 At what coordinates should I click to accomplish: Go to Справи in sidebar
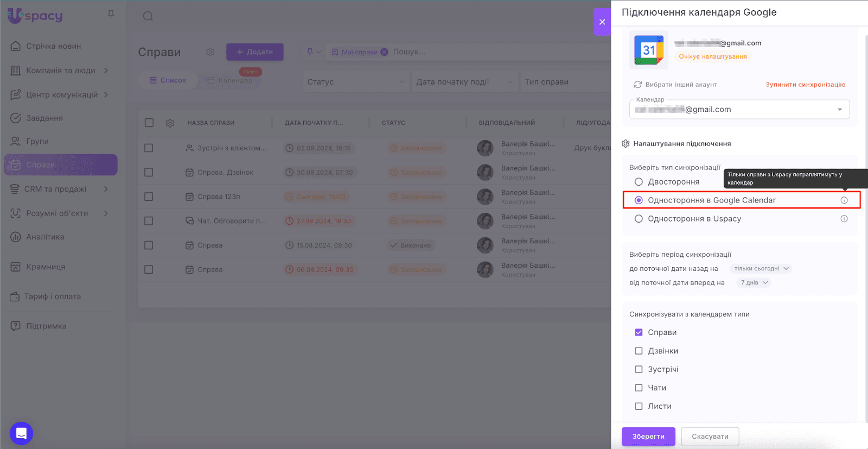(61, 165)
